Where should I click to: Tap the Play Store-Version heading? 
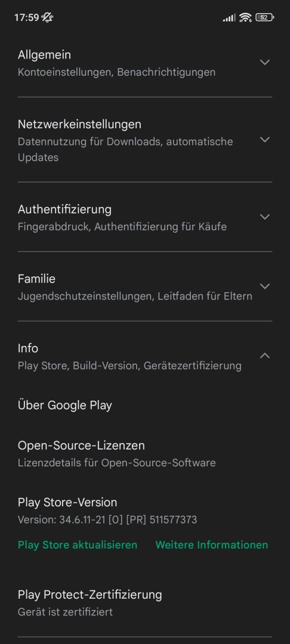tap(67, 502)
